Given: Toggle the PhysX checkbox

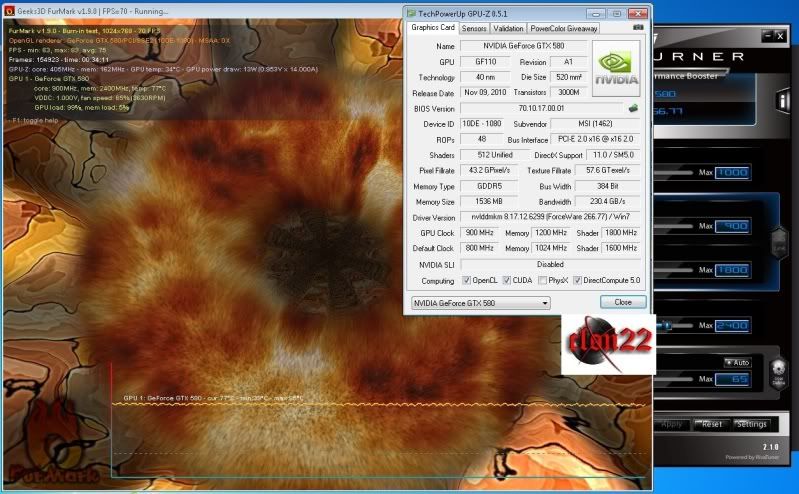Looking at the screenshot, I should (x=542, y=280).
